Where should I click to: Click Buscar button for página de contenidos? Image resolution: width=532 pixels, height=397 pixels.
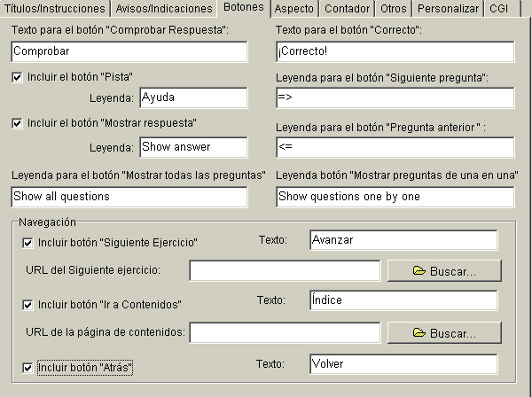click(x=443, y=333)
